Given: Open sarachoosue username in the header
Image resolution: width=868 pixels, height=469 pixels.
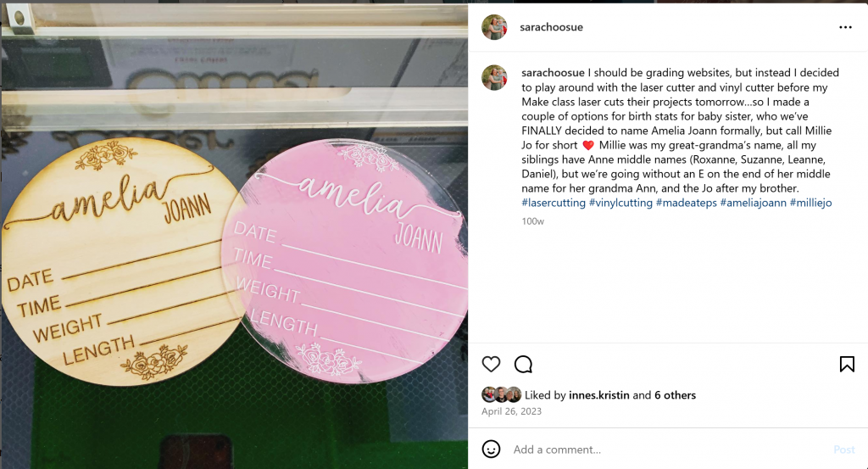Looking at the screenshot, I should [x=551, y=27].
